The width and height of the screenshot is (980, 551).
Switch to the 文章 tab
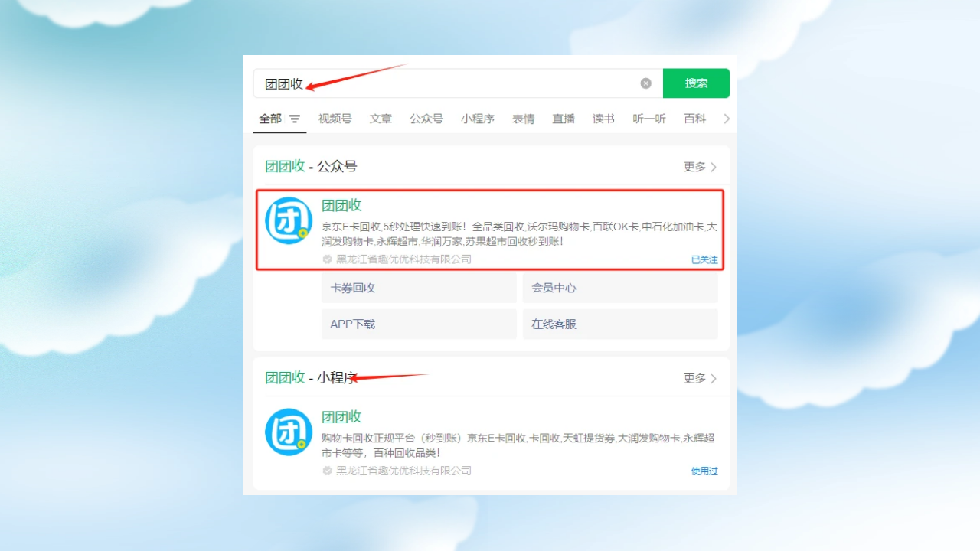point(381,119)
